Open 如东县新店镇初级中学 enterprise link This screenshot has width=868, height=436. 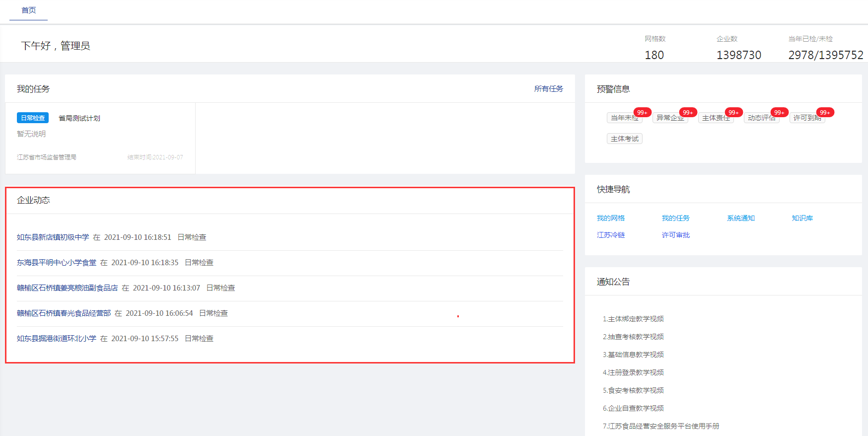point(53,237)
